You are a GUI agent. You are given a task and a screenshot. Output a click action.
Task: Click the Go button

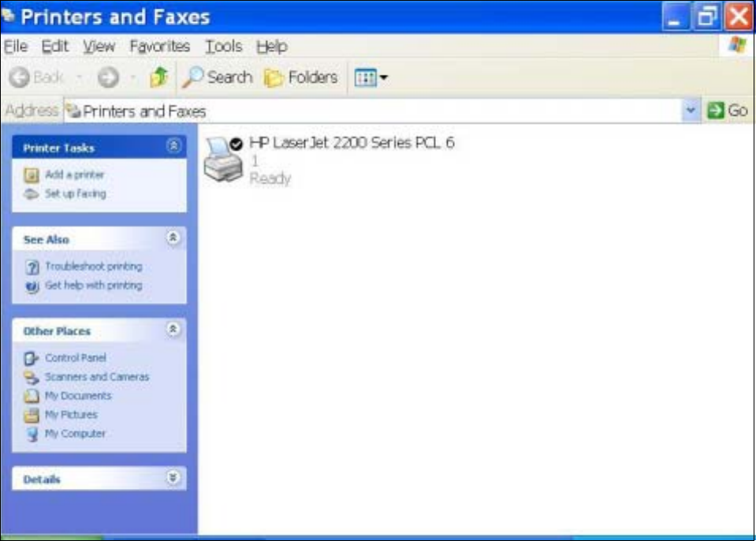[728, 110]
